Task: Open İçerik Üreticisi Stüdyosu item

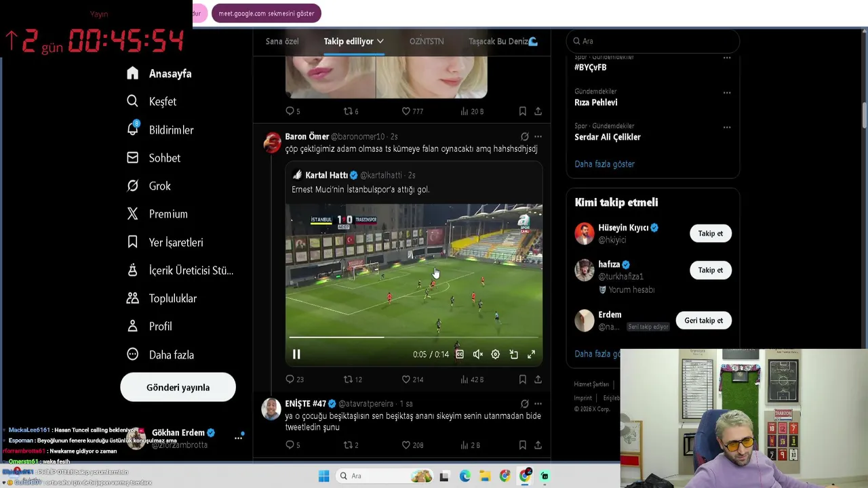Action: pyautogui.click(x=180, y=270)
